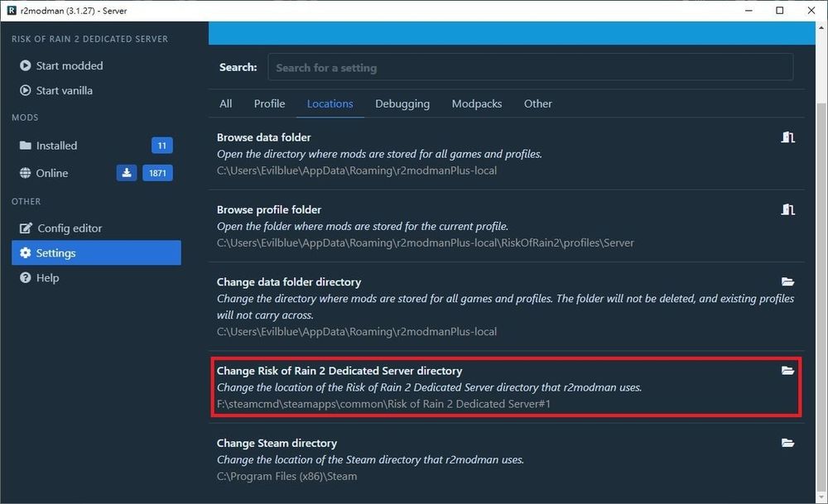Go to Online mods list
Image resolution: width=828 pixels, height=504 pixels.
click(x=51, y=173)
